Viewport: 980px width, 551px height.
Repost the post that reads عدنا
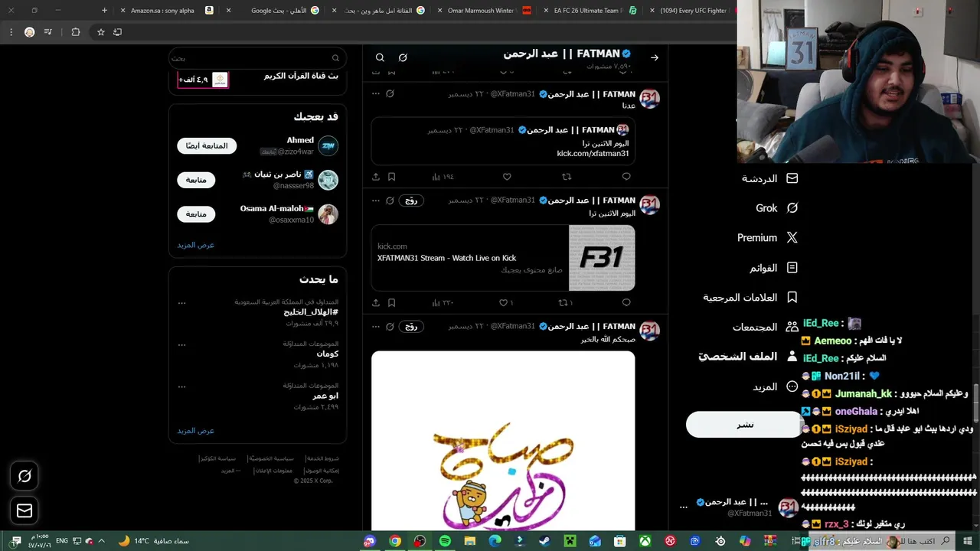567,177
